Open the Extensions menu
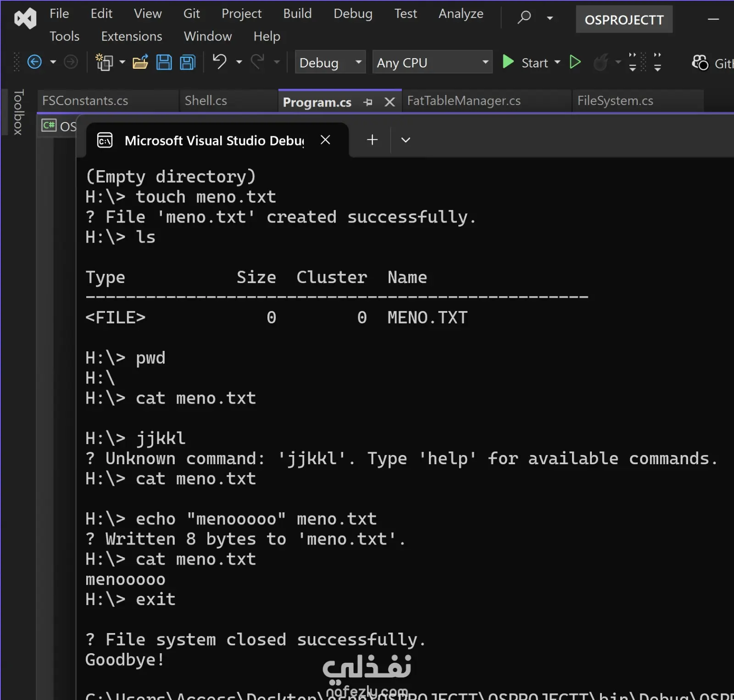The image size is (734, 700). 132,36
